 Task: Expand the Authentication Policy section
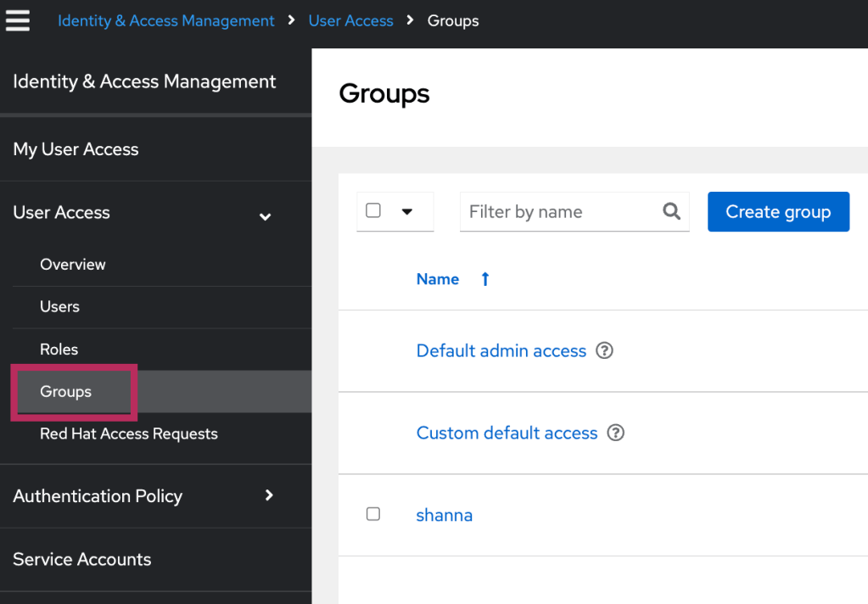pos(269,495)
